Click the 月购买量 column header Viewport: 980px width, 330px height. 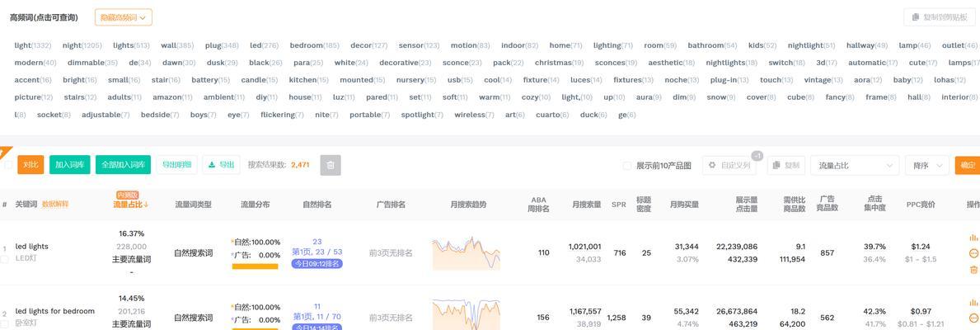[684, 205]
